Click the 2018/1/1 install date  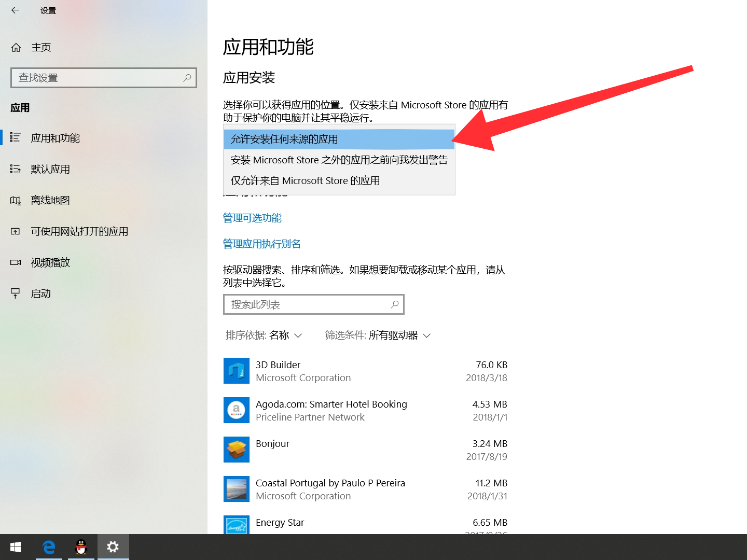(490, 417)
